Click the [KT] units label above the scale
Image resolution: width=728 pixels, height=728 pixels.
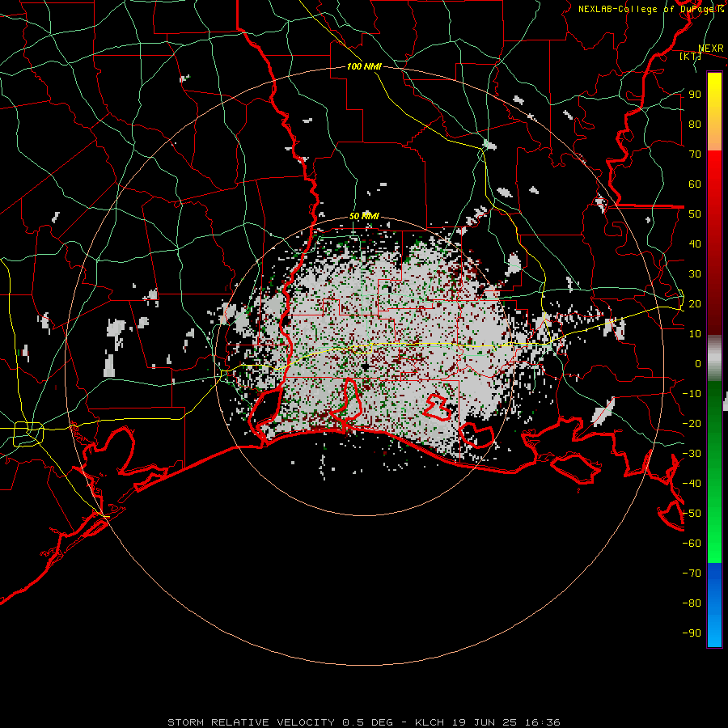tap(691, 56)
